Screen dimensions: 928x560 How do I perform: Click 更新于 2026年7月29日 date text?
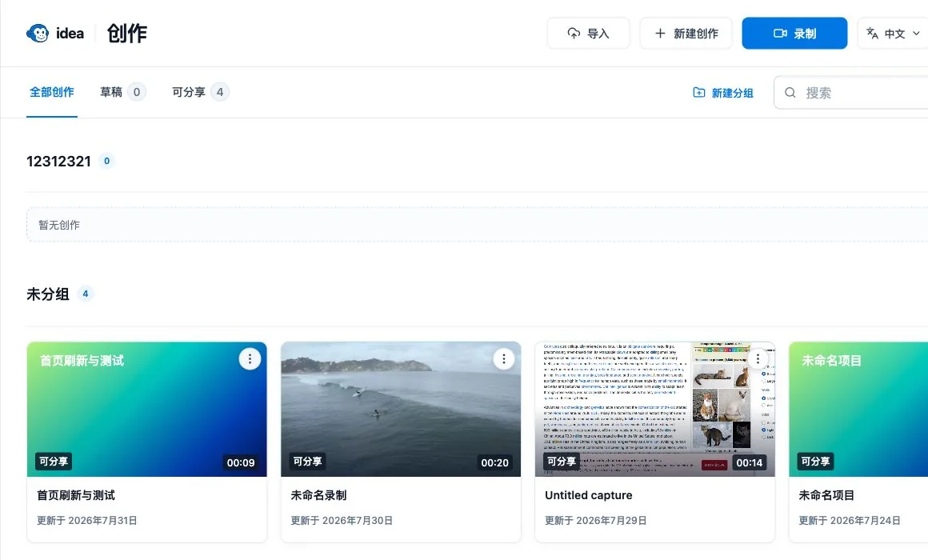595,520
